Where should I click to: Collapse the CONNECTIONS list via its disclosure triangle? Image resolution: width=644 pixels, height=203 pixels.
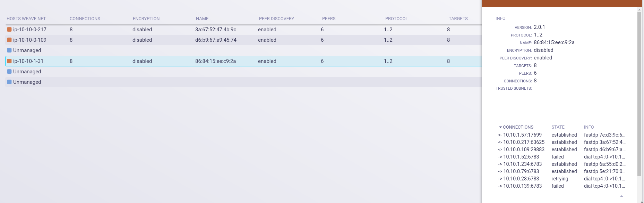pos(500,127)
